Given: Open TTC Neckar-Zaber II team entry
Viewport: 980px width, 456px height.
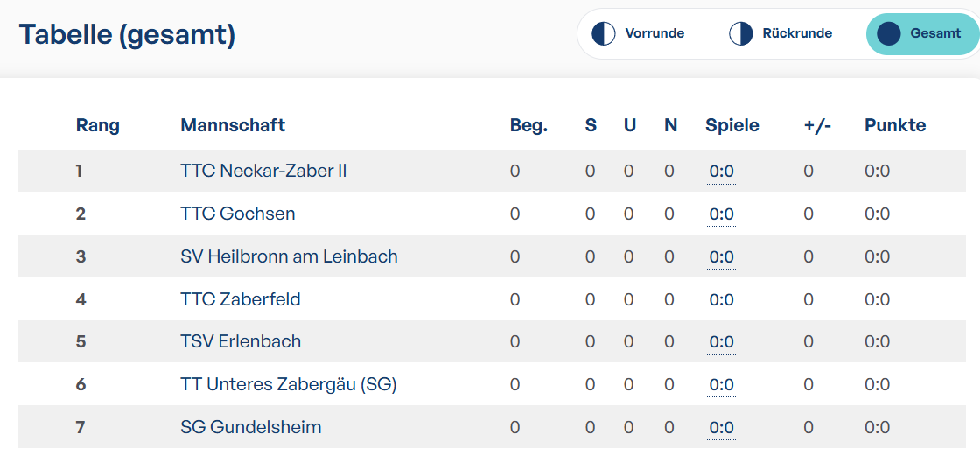Looking at the screenshot, I should (263, 171).
